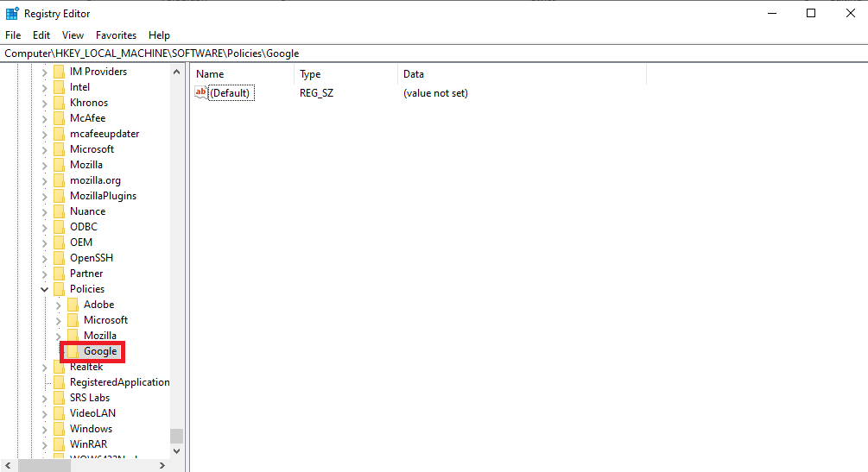Select the Microsoft key above Mozilla
Viewport: 868px width, 472px height.
(x=92, y=149)
